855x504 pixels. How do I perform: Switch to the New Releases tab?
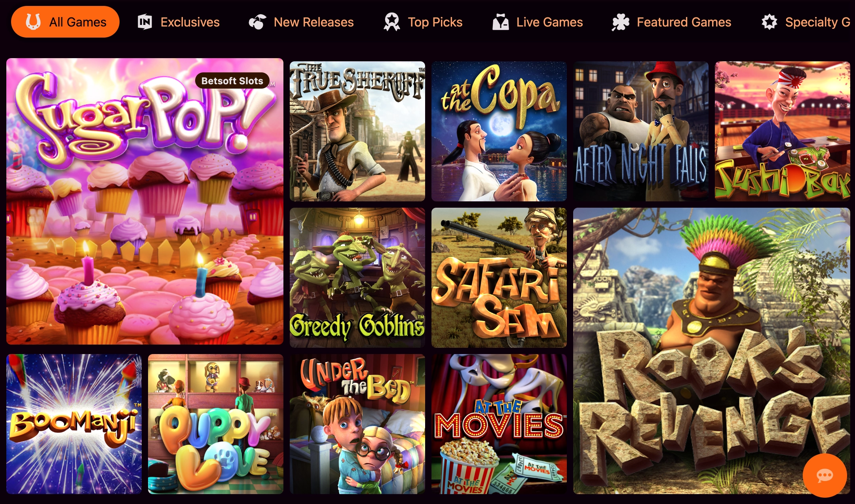pyautogui.click(x=301, y=22)
